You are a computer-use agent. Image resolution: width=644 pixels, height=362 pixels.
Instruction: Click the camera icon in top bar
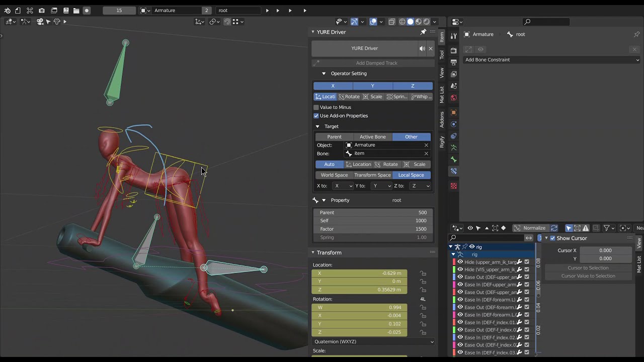[x=42, y=10]
